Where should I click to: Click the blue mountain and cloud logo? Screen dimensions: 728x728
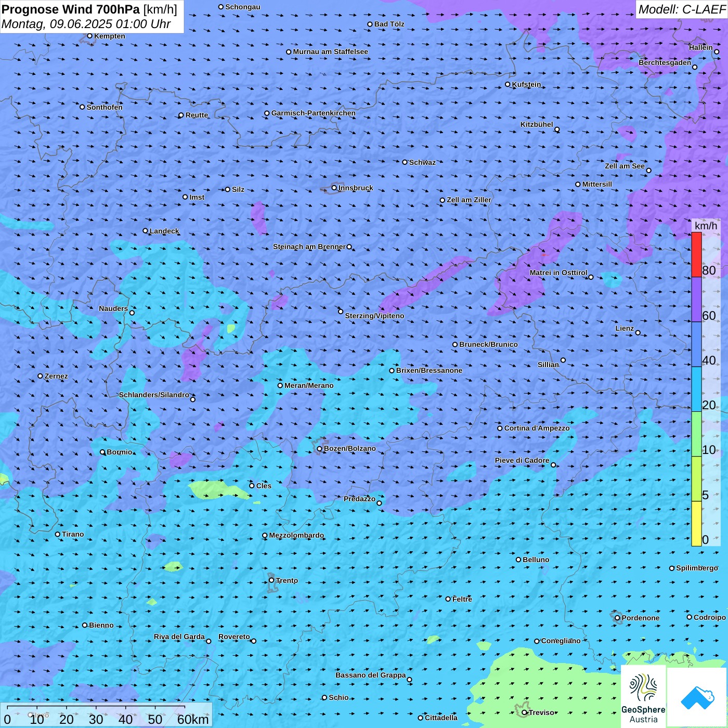tap(697, 697)
